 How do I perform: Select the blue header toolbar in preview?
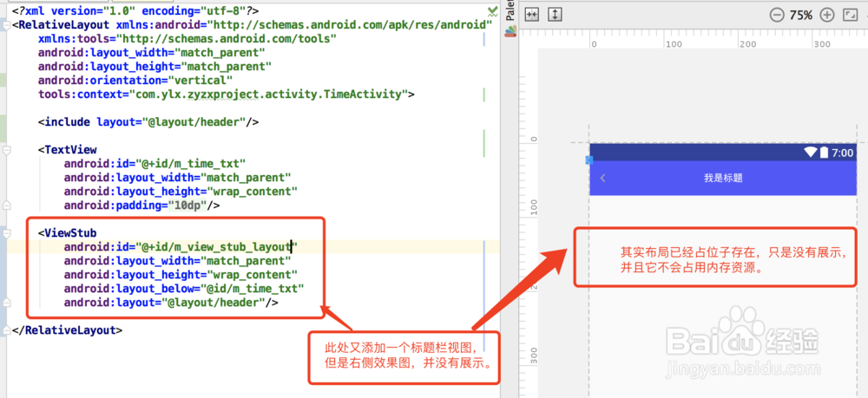pyautogui.click(x=723, y=178)
